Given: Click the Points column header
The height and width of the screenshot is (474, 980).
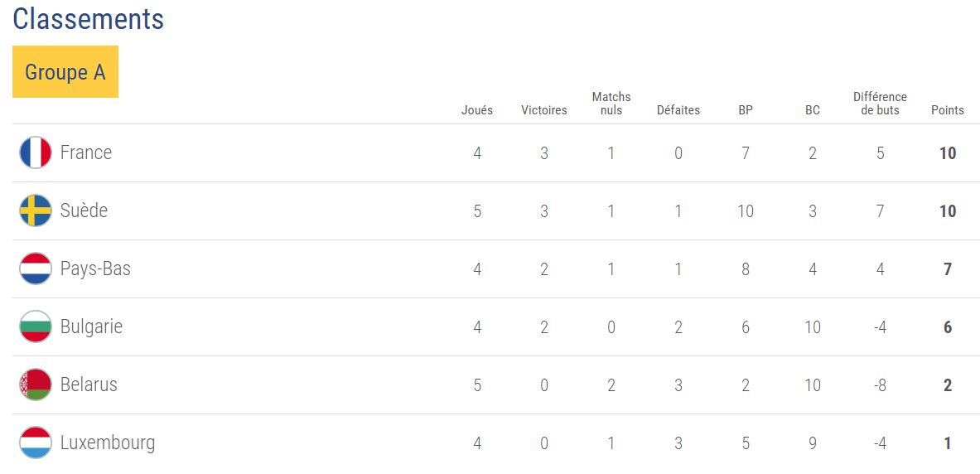Looking at the screenshot, I should (x=948, y=110).
